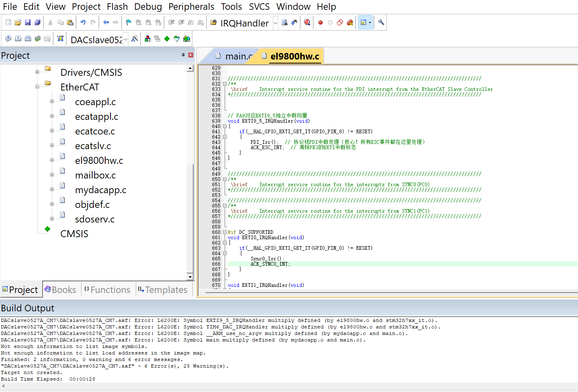This screenshot has width=578, height=392.
Task: Collapse the EtherCAT folder
Action: point(37,87)
